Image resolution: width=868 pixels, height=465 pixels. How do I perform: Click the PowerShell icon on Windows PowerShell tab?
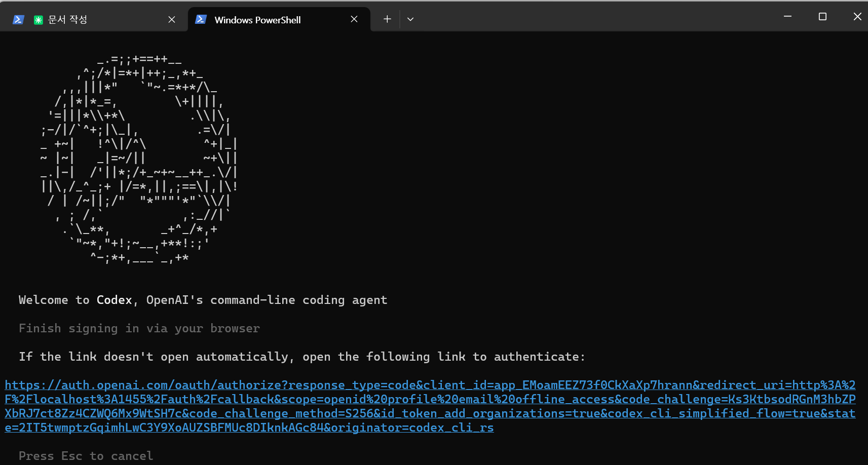(x=201, y=19)
